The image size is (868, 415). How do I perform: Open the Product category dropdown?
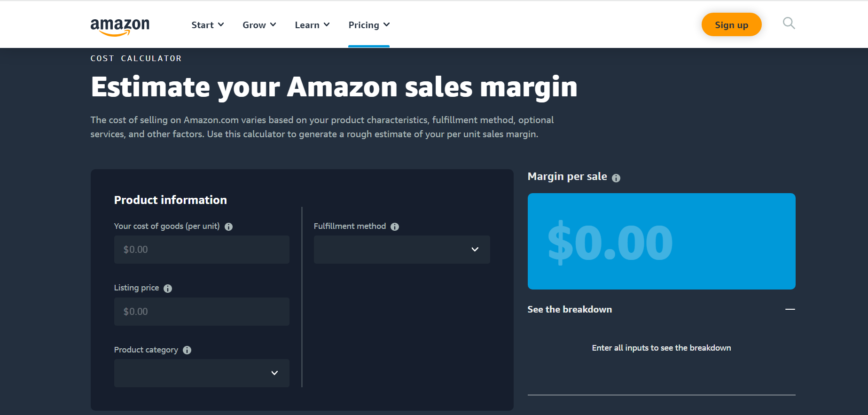(202, 373)
